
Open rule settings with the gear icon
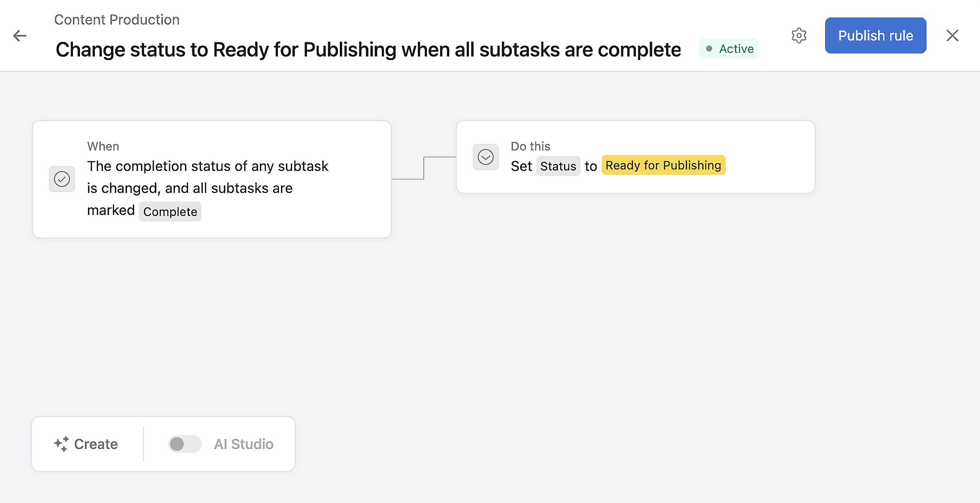[799, 35]
